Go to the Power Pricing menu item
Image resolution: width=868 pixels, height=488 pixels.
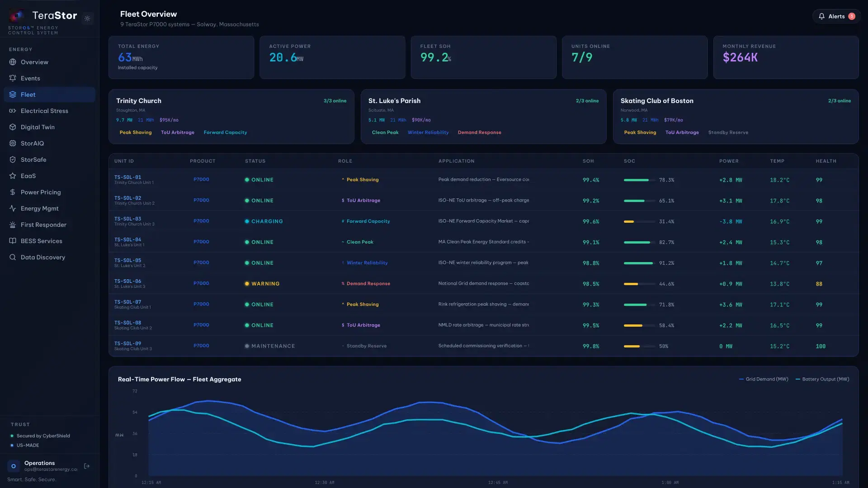pos(49,192)
